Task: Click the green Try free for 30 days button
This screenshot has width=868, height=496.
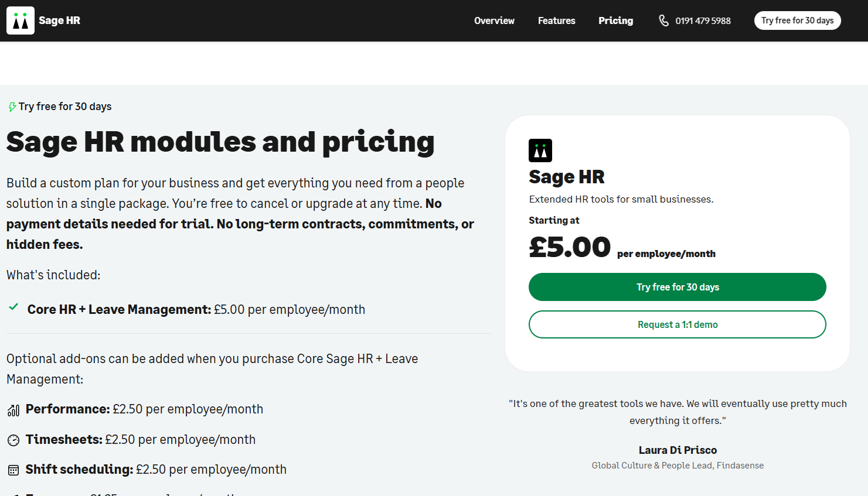Action: 677,287
